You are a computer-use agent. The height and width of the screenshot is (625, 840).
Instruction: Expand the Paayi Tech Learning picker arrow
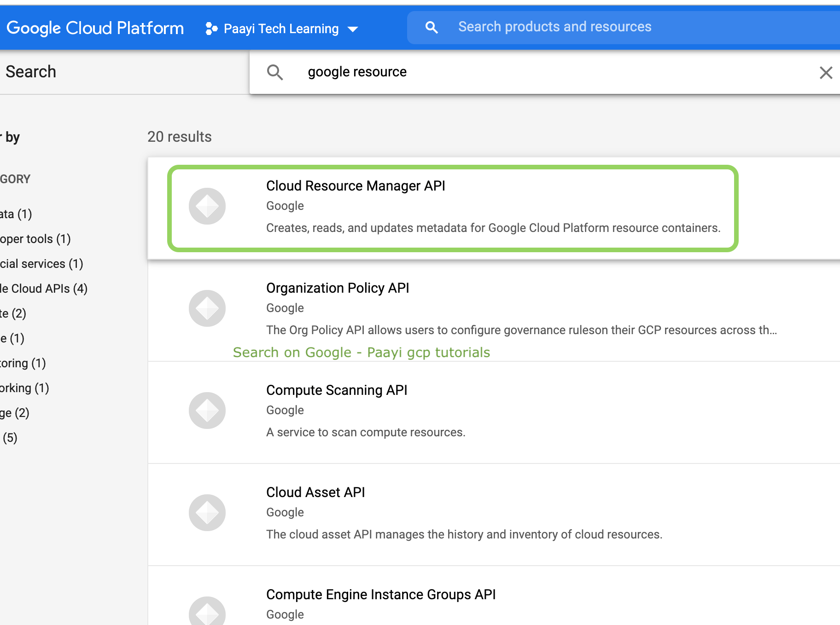(x=353, y=29)
